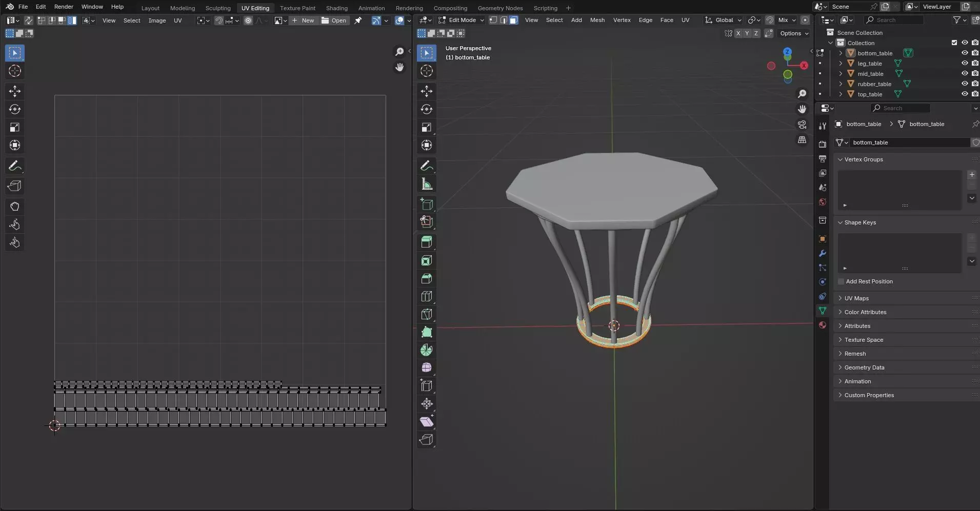Viewport: 980px width, 511px height.
Task: Select the Bevel tool
Action: [427, 278]
